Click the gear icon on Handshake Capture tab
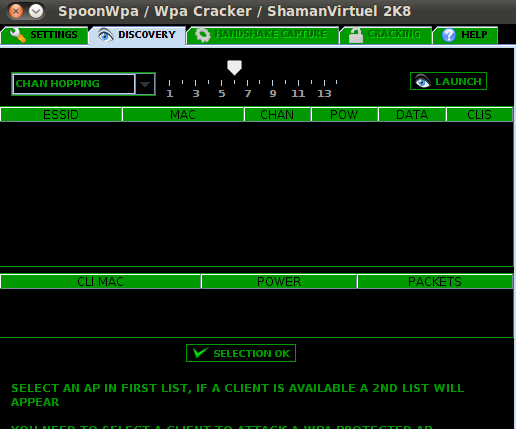This screenshot has width=516, height=429. [203, 35]
